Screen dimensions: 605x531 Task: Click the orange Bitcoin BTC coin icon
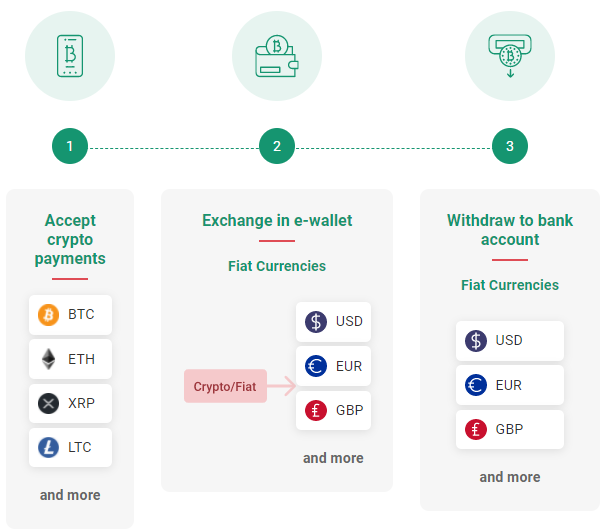[48, 315]
